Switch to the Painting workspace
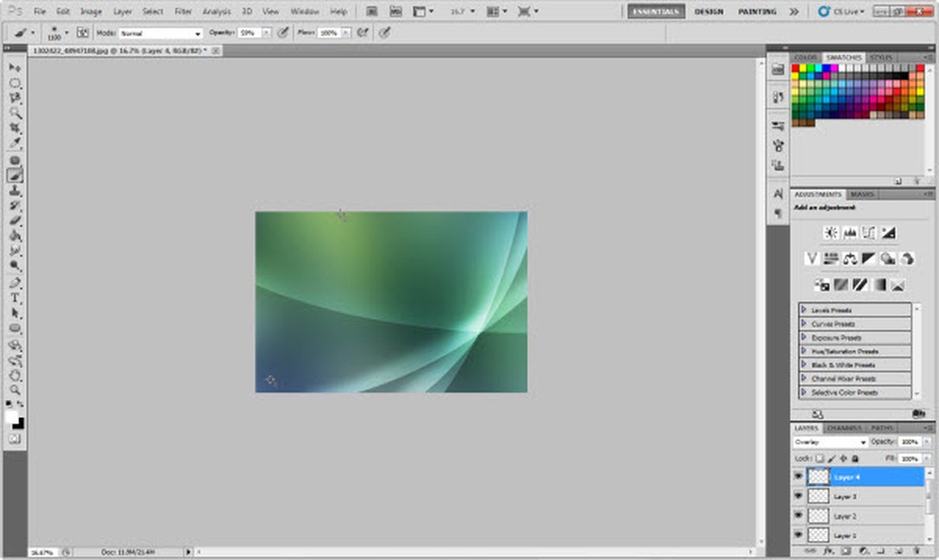This screenshot has height=560, width=939. [756, 11]
